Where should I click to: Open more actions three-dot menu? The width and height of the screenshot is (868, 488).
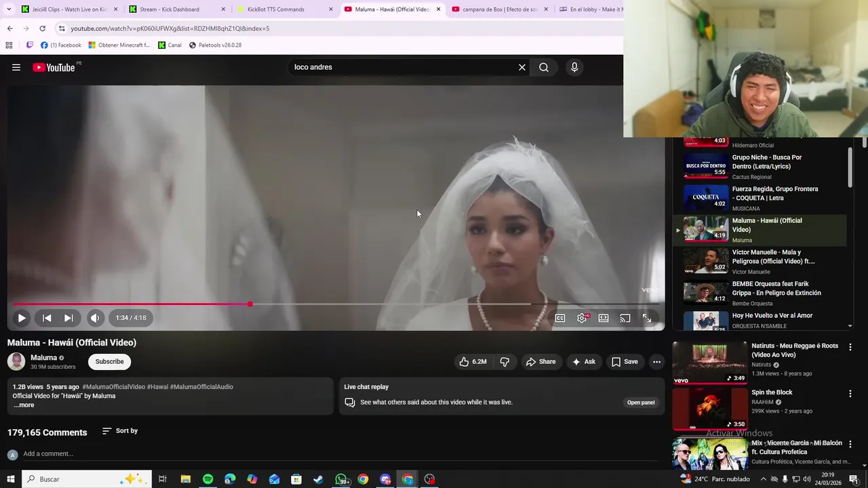(656, 362)
